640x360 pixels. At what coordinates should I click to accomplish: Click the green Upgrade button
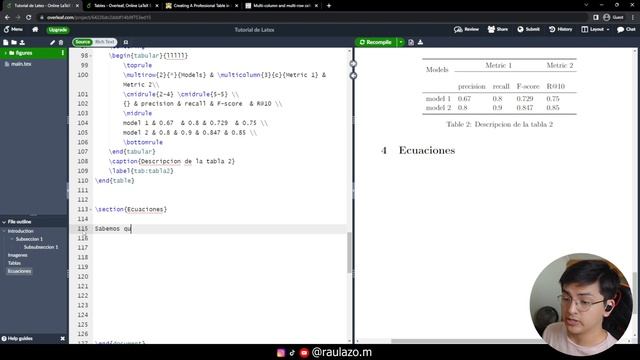(x=58, y=30)
